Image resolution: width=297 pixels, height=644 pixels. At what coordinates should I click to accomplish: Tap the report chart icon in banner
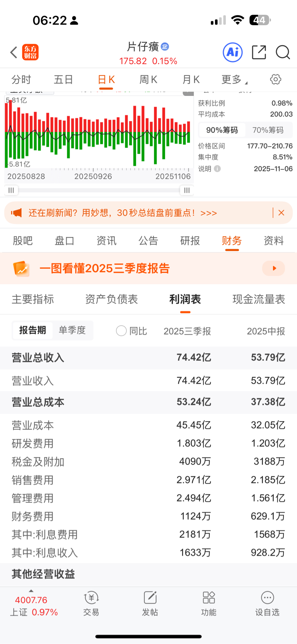coord(21,268)
